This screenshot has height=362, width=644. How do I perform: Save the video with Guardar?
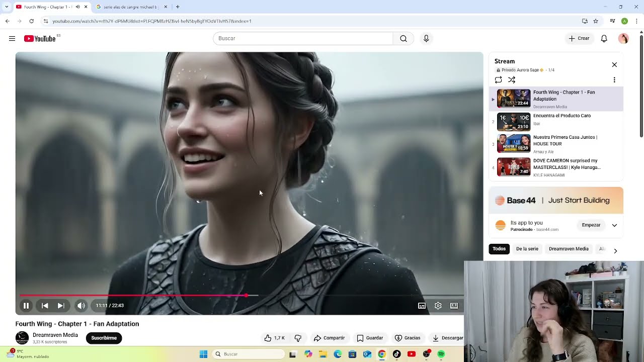[370, 338]
